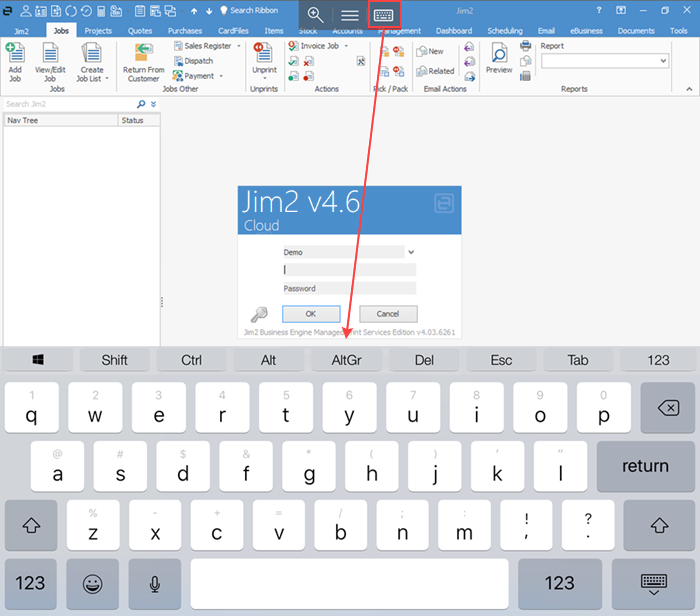700x616 pixels.
Task: Toggle the right shift arrow key
Action: tap(659, 525)
